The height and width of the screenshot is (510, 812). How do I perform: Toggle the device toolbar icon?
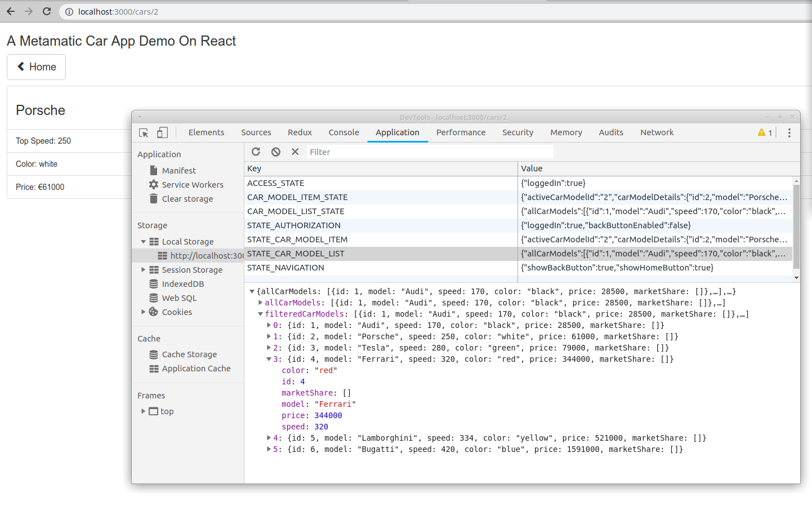(162, 133)
